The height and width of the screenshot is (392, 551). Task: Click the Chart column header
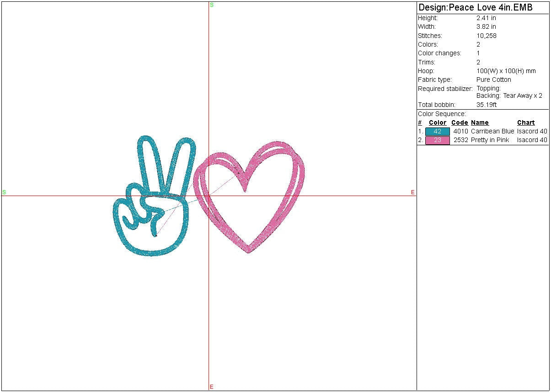click(526, 122)
